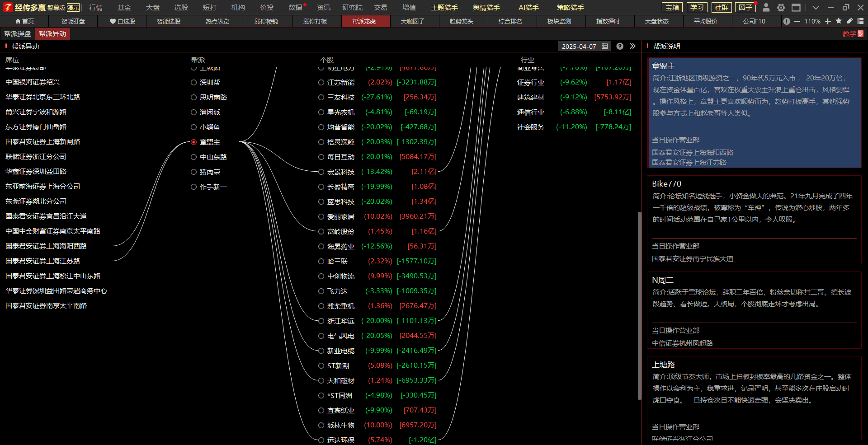Select the 派林生物 stock radio button
This screenshot has width=868, height=445.
click(321, 425)
